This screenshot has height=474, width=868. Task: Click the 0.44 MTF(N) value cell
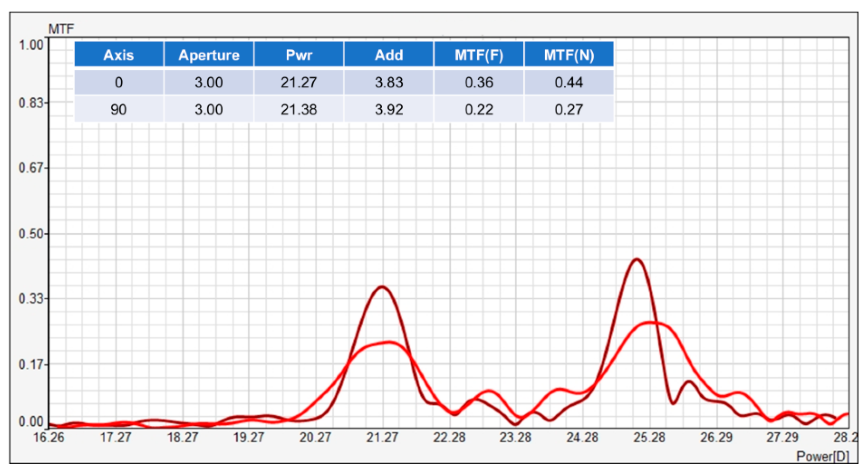tap(569, 82)
